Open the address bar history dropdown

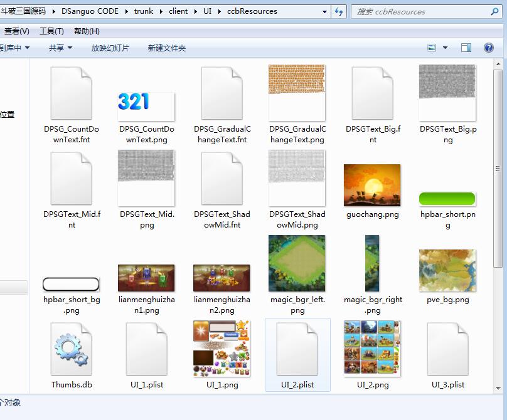[324, 11]
